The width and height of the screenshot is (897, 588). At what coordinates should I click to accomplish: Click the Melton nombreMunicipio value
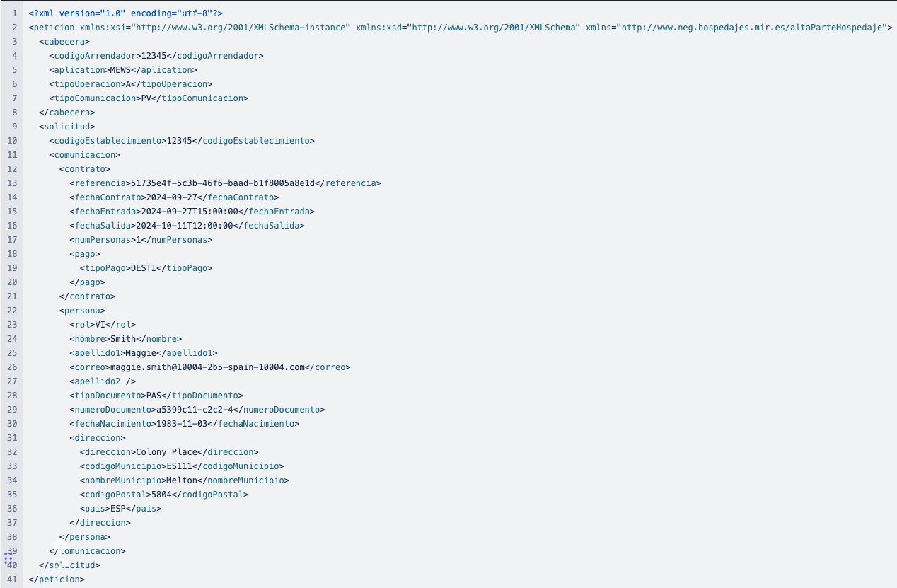tap(182, 480)
